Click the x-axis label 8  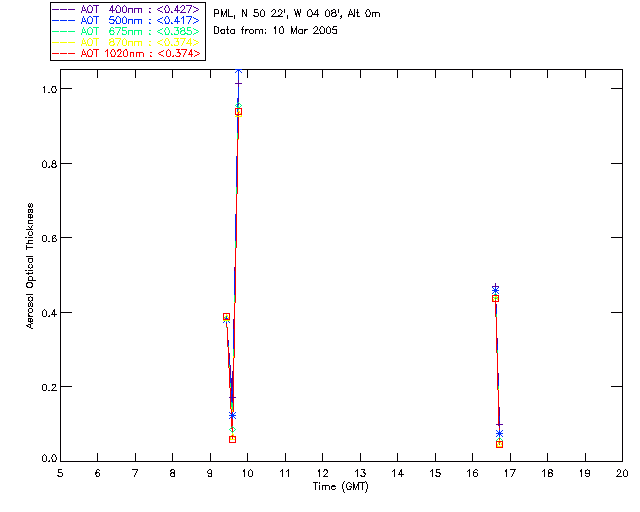[x=173, y=473]
